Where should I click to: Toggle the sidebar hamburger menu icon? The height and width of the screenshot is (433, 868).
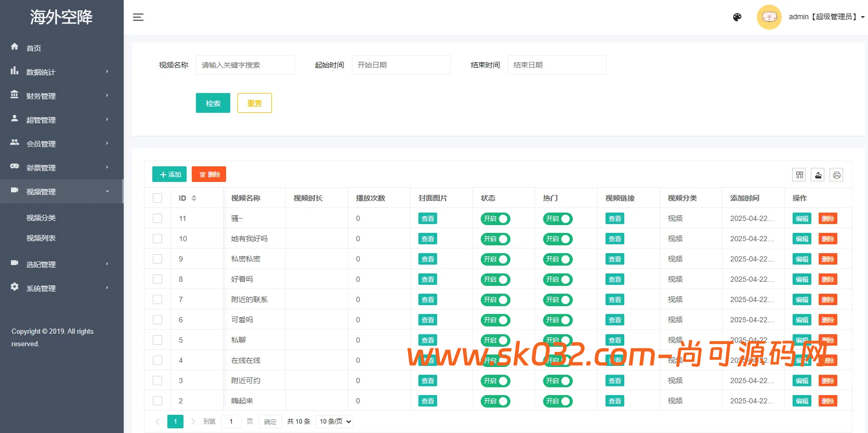click(138, 17)
